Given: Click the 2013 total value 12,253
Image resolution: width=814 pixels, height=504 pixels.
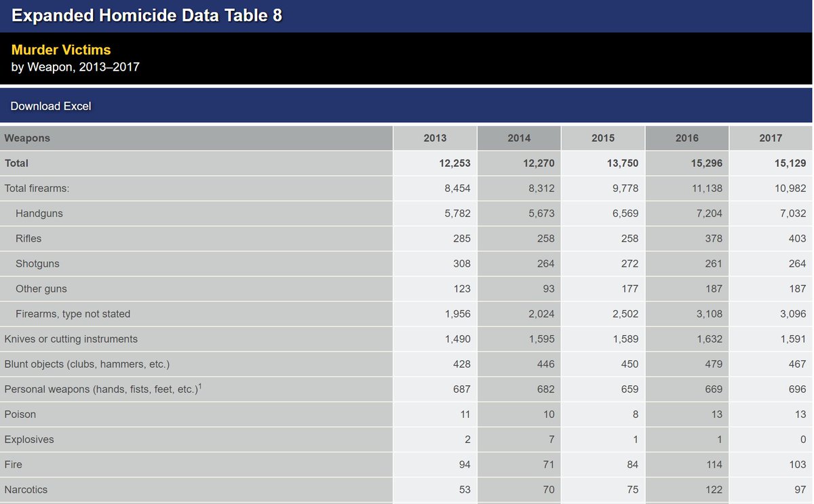Looking at the screenshot, I should [x=454, y=163].
